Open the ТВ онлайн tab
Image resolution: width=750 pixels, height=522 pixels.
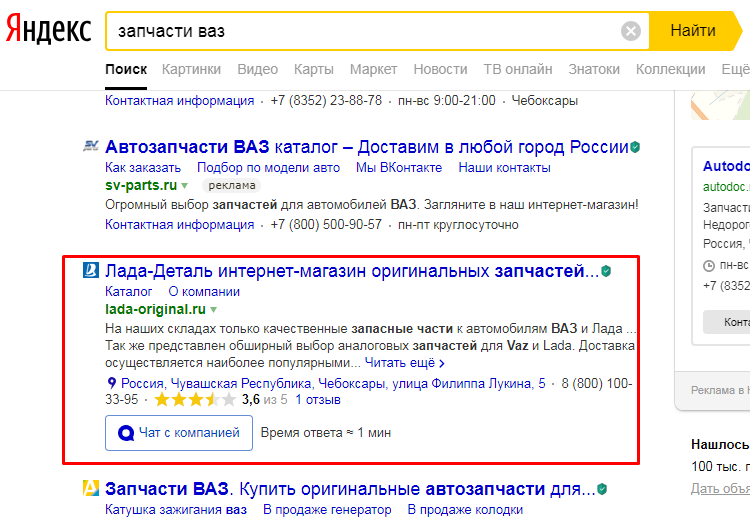click(518, 69)
